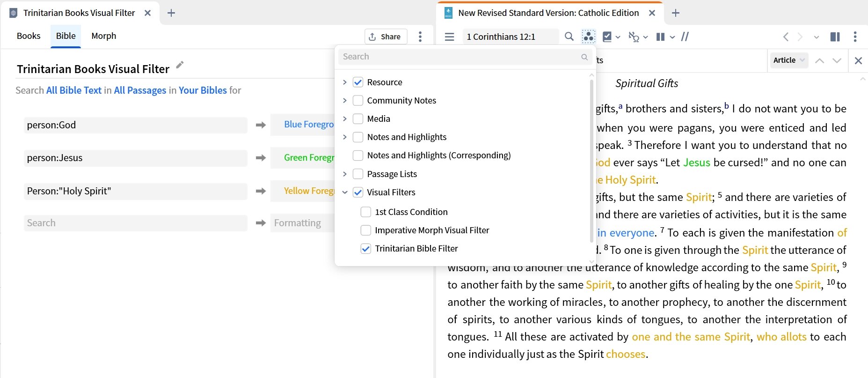Screen dimensions: 868x378
Task: Expand the Notes and Highlights node
Action: (x=345, y=137)
